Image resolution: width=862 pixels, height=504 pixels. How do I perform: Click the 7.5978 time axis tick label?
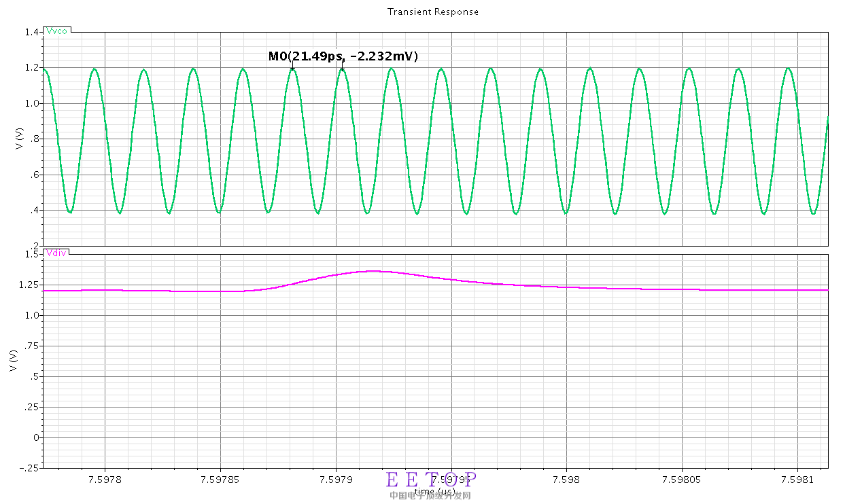coord(105,480)
